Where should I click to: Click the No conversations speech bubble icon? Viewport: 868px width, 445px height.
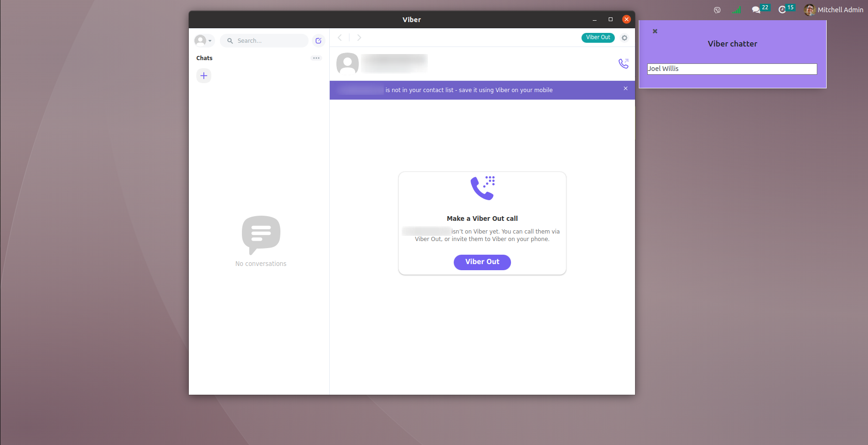[x=261, y=235]
